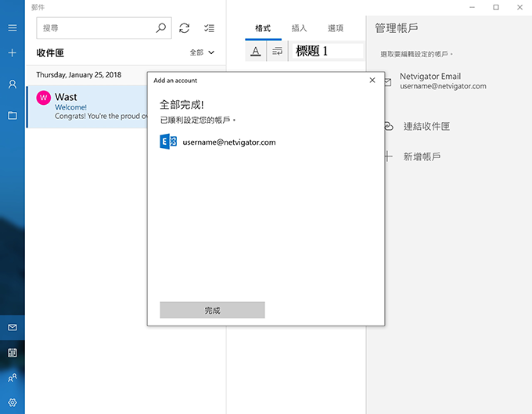This screenshot has height=414, width=532.
Task: Switch to the 插入 tab
Action: (x=299, y=28)
